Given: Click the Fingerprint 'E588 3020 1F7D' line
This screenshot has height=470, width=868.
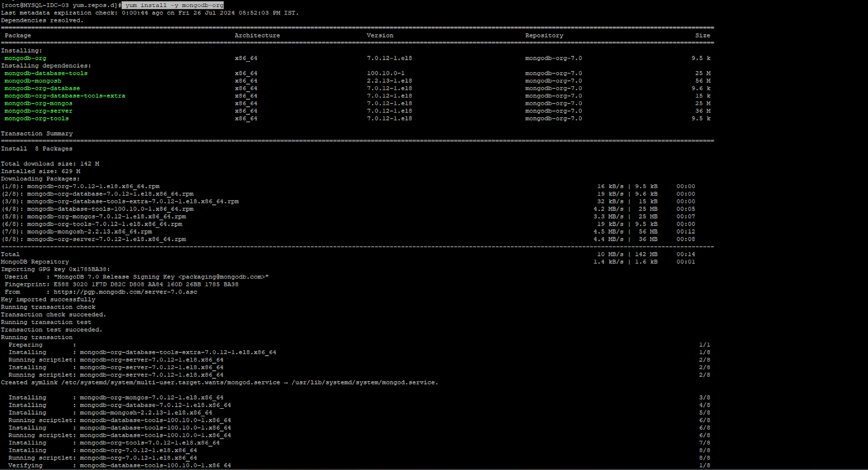Looking at the screenshot, I should (122, 285).
